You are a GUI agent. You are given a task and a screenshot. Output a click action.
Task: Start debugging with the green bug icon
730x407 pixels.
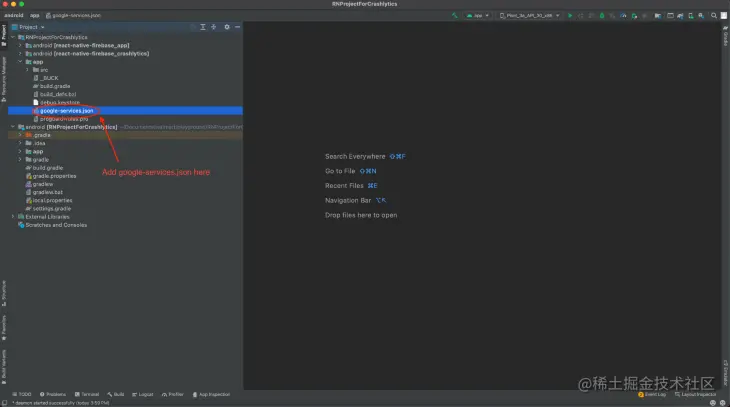tap(602, 15)
